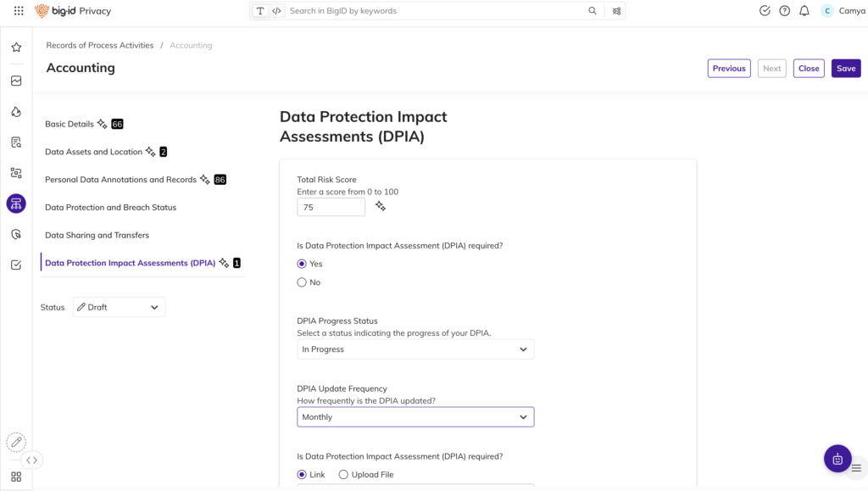The width and height of the screenshot is (868, 491).
Task: Open the chatbot assistant button
Action: click(837, 458)
